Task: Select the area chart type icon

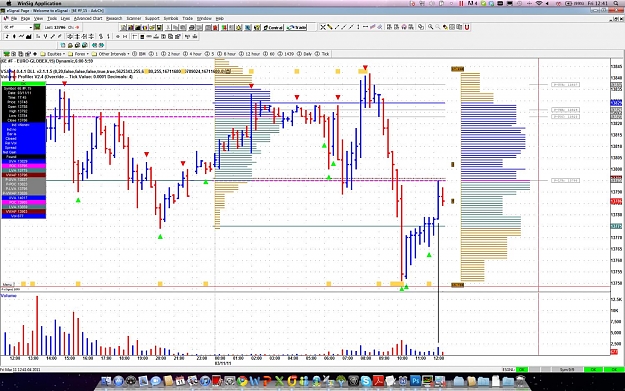Action: [x=29, y=36]
